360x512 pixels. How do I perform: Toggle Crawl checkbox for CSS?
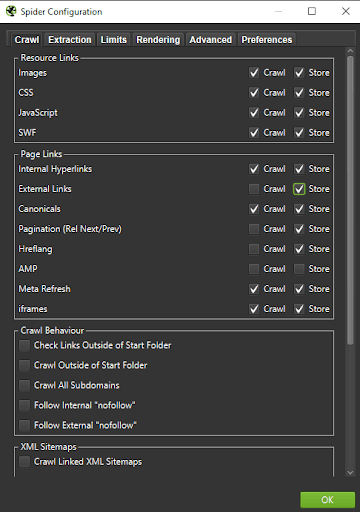pyautogui.click(x=254, y=93)
